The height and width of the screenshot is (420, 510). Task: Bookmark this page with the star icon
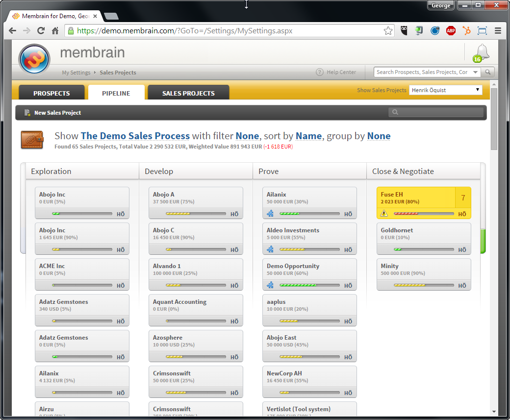coord(388,31)
